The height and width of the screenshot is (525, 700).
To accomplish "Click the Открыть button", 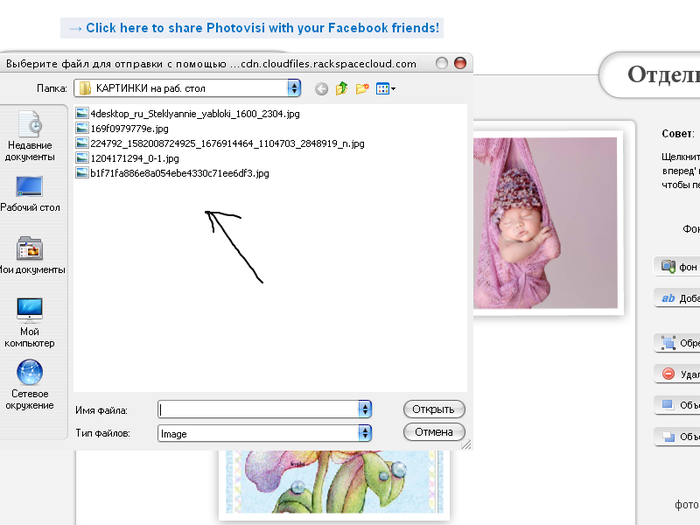I will click(x=433, y=409).
